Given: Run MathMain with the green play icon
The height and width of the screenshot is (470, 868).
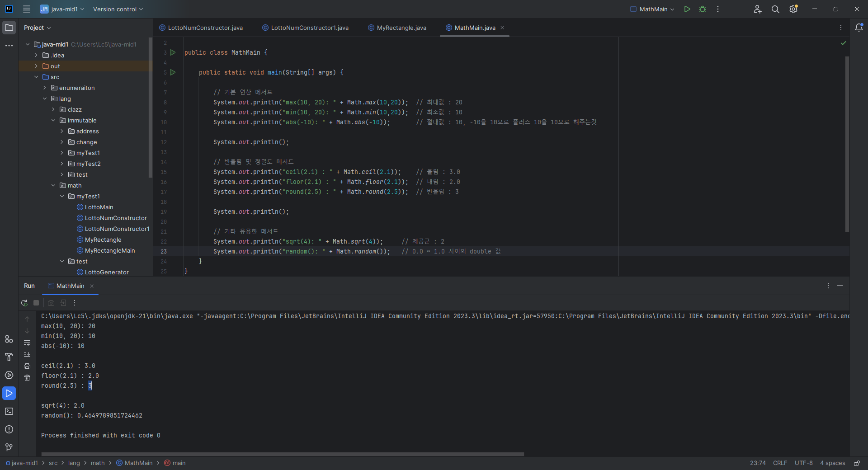Looking at the screenshot, I should (687, 9).
